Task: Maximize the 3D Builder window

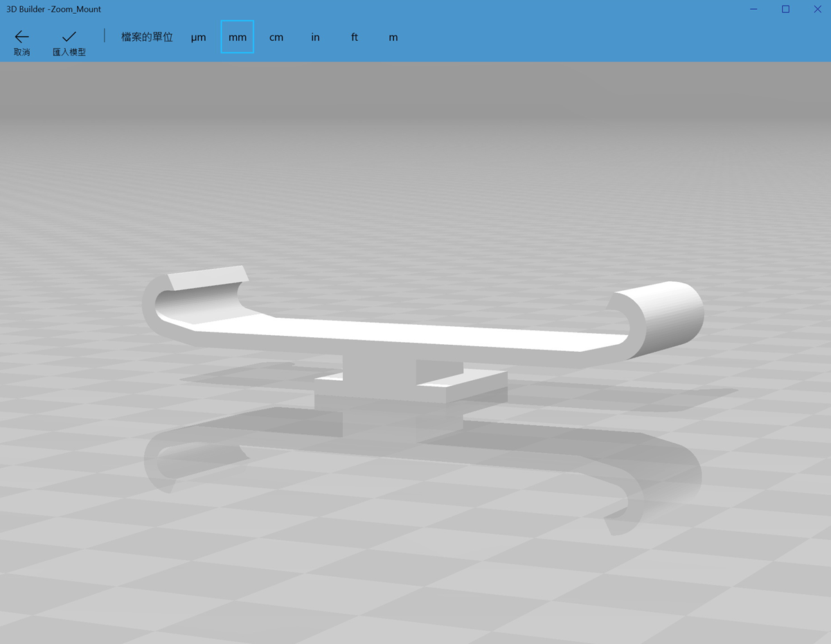Action: click(785, 9)
